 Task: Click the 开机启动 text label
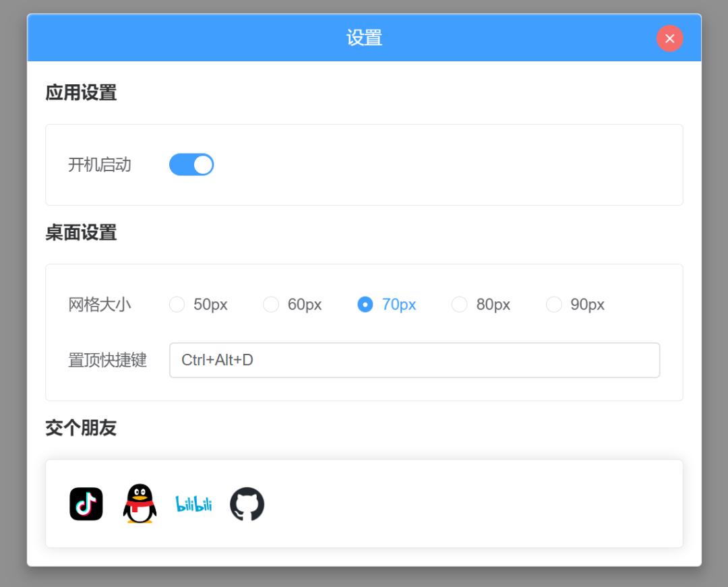101,164
